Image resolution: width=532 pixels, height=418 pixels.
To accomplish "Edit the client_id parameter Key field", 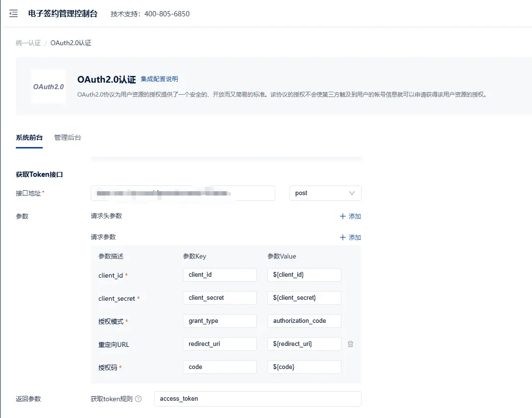I will click(x=219, y=275).
